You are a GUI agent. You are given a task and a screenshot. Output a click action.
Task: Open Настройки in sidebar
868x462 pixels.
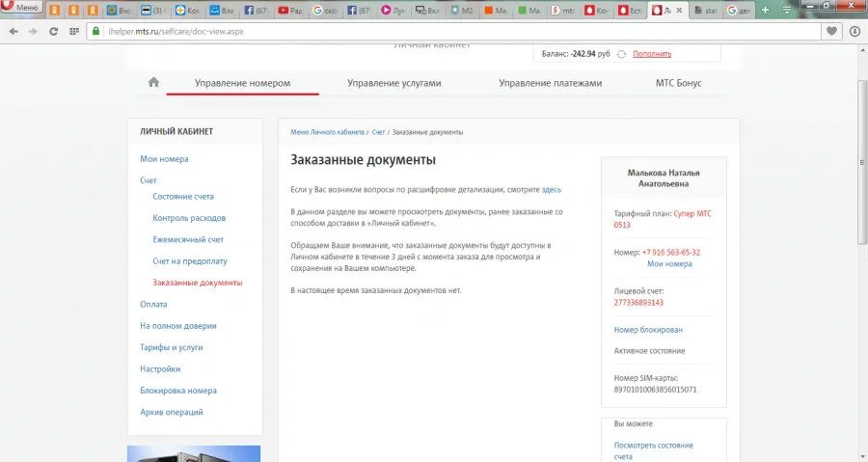coord(160,369)
